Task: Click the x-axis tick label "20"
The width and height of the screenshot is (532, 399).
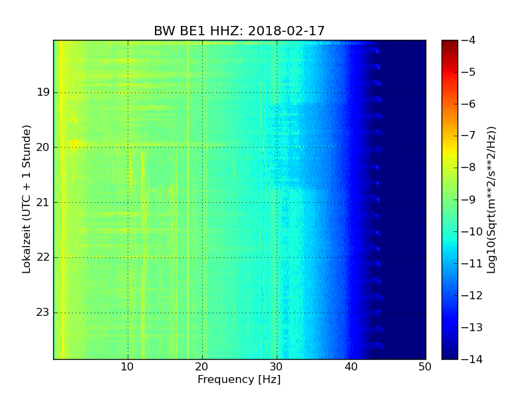Action: (202, 367)
